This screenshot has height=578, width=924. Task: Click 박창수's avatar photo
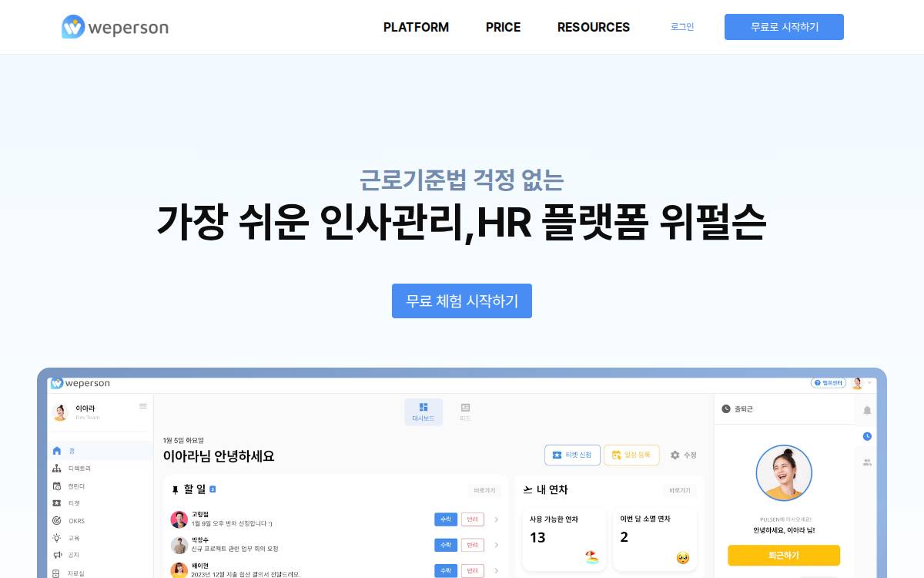pyautogui.click(x=179, y=545)
